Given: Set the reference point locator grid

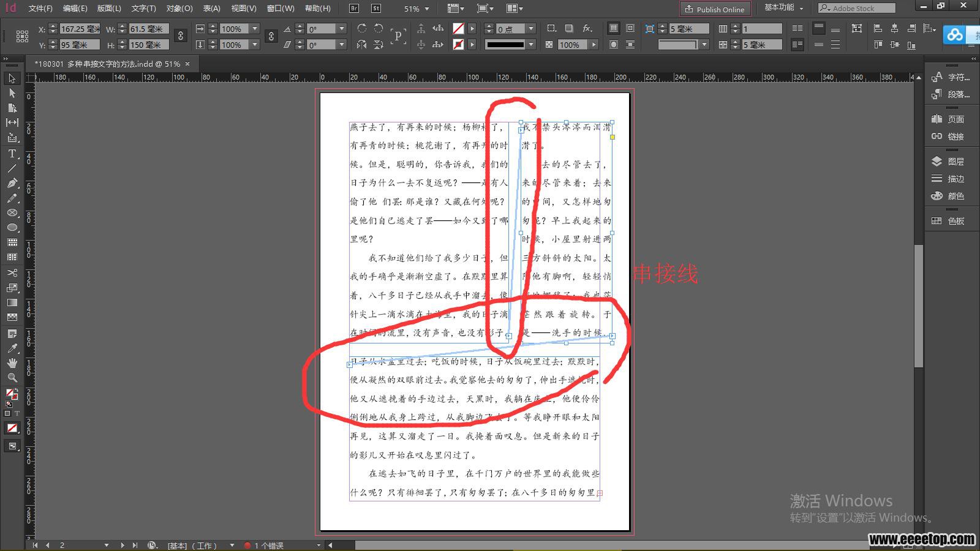Looking at the screenshot, I should click(x=22, y=37).
